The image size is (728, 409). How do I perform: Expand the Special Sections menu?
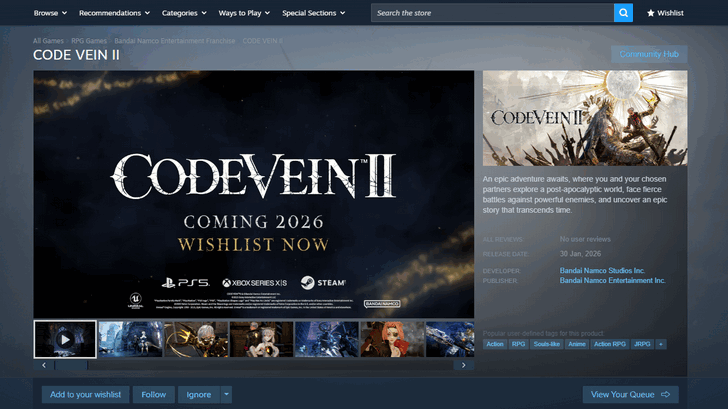(x=313, y=13)
